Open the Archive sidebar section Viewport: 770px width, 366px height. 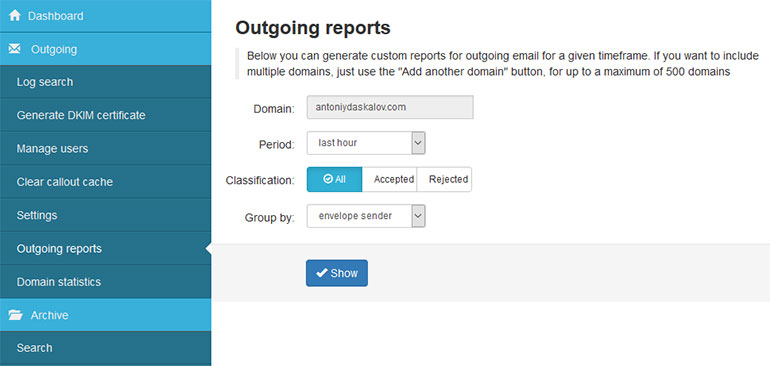pyautogui.click(x=106, y=315)
